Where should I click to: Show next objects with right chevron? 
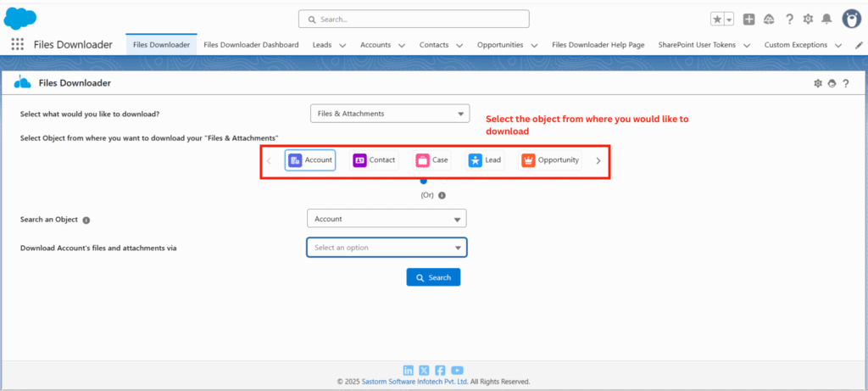[x=598, y=161]
